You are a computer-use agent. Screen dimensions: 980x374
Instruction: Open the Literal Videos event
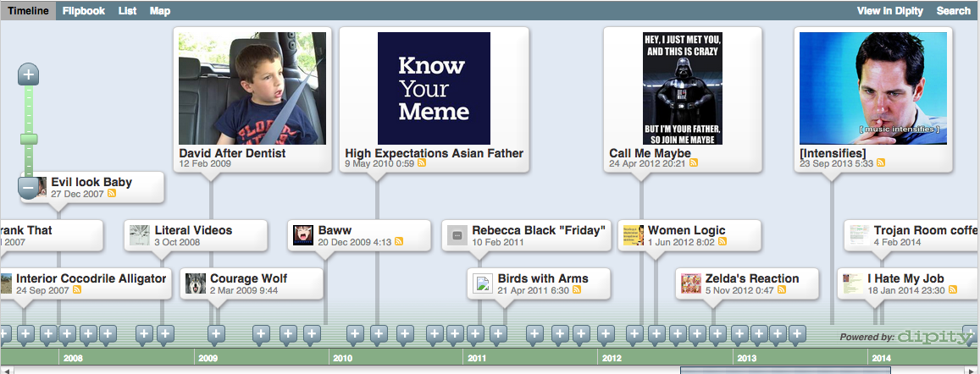tap(193, 230)
